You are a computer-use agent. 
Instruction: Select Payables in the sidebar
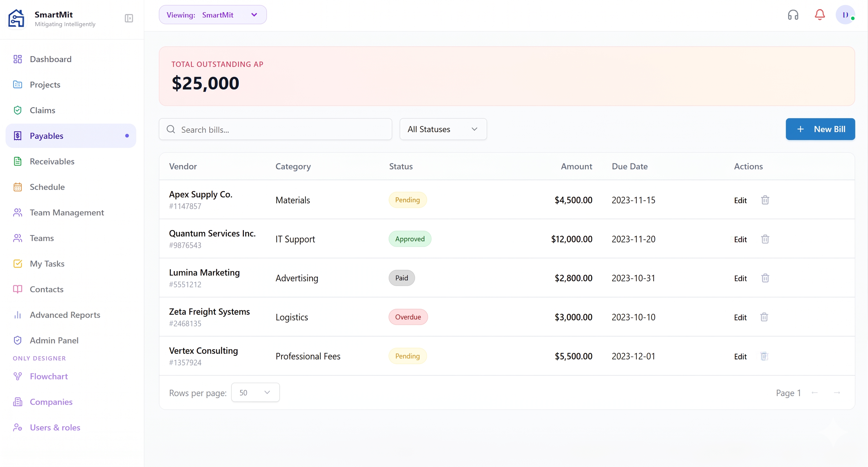71,136
